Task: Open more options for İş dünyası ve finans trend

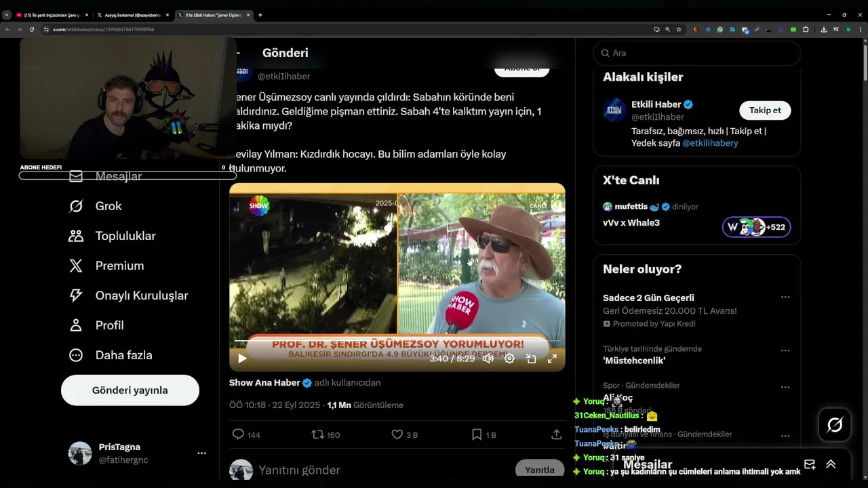Action: point(785,436)
